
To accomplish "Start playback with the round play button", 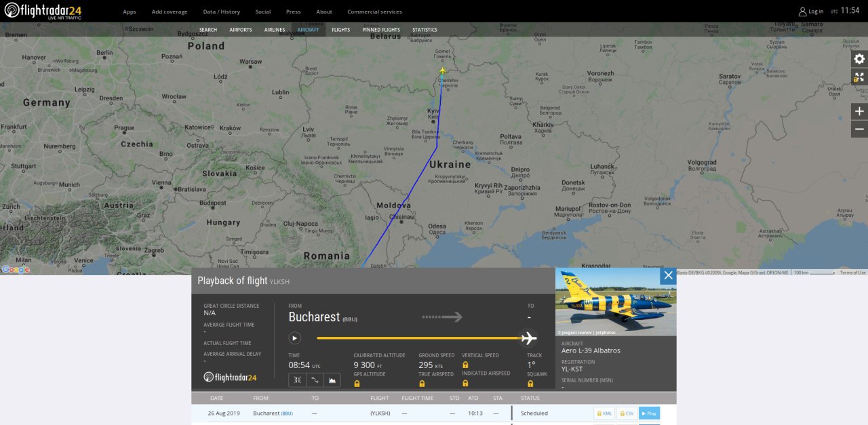I will [294, 338].
